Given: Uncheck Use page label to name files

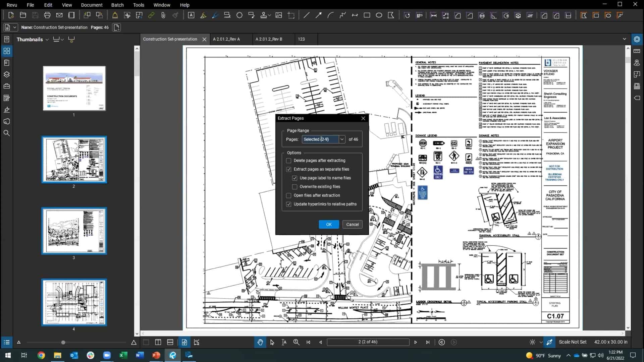Looking at the screenshot, I should pos(295,178).
